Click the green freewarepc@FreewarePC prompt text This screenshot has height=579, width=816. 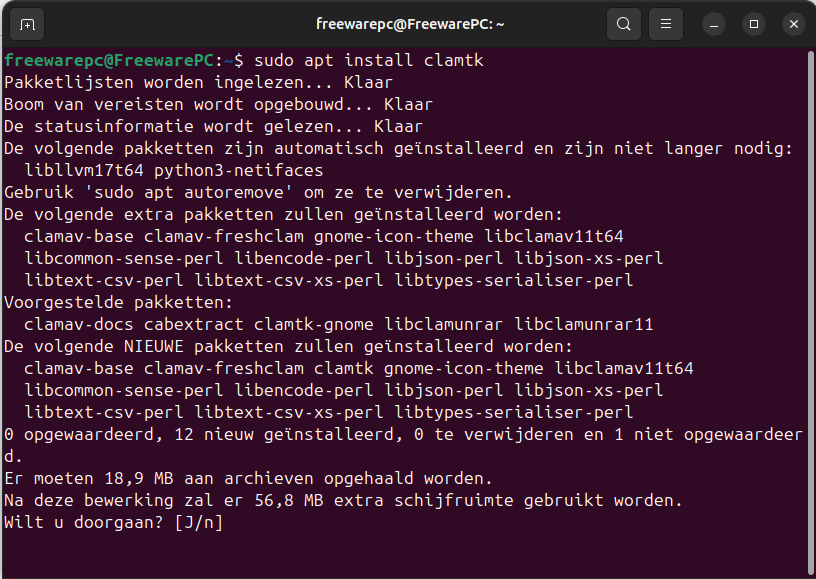(109, 61)
